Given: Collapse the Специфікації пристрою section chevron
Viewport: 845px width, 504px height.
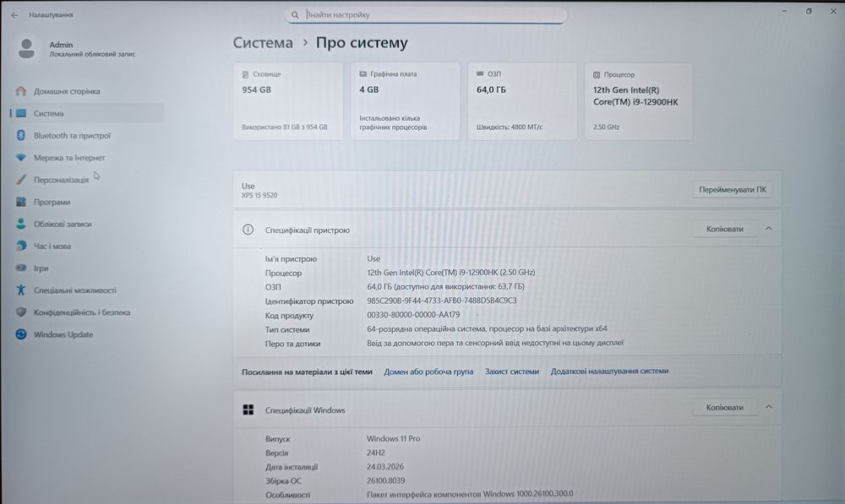Looking at the screenshot, I should [768, 229].
